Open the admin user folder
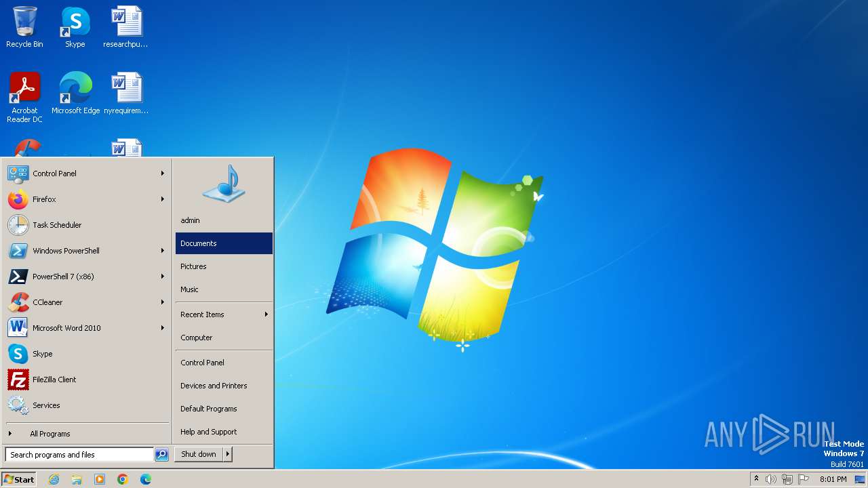868x488 pixels. point(224,220)
